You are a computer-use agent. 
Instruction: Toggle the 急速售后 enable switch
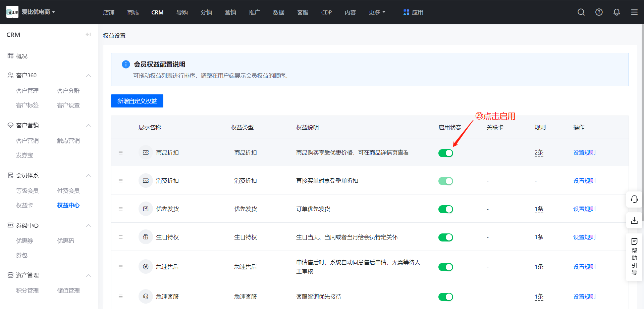[x=446, y=267]
